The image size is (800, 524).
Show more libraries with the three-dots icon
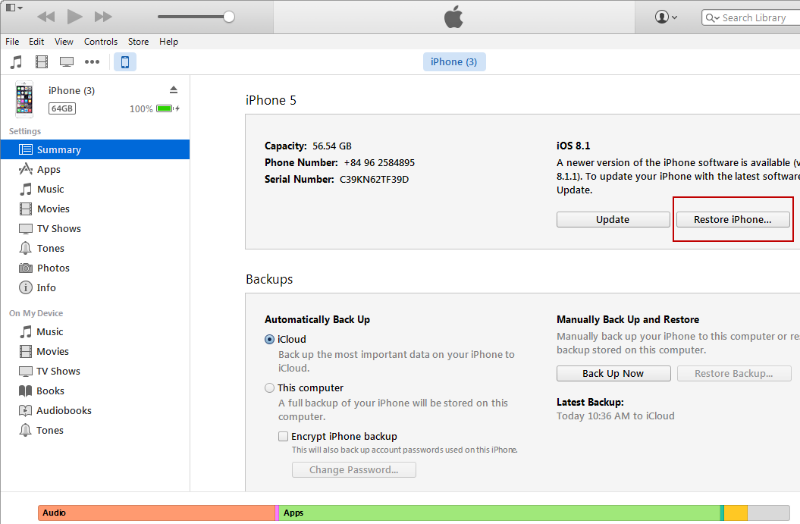point(92,62)
